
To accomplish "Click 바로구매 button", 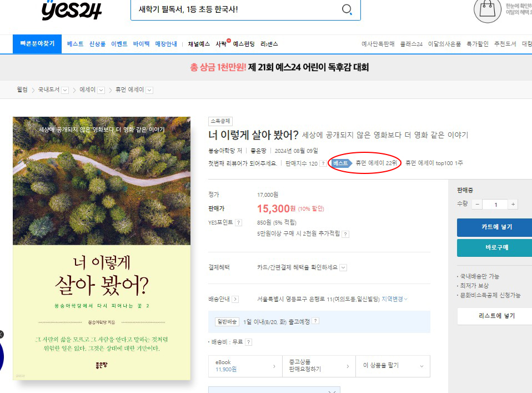I will (496, 247).
